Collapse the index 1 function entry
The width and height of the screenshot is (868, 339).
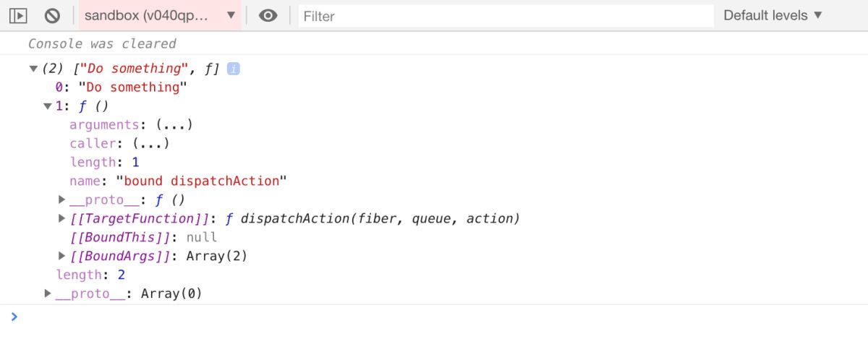click(48, 106)
